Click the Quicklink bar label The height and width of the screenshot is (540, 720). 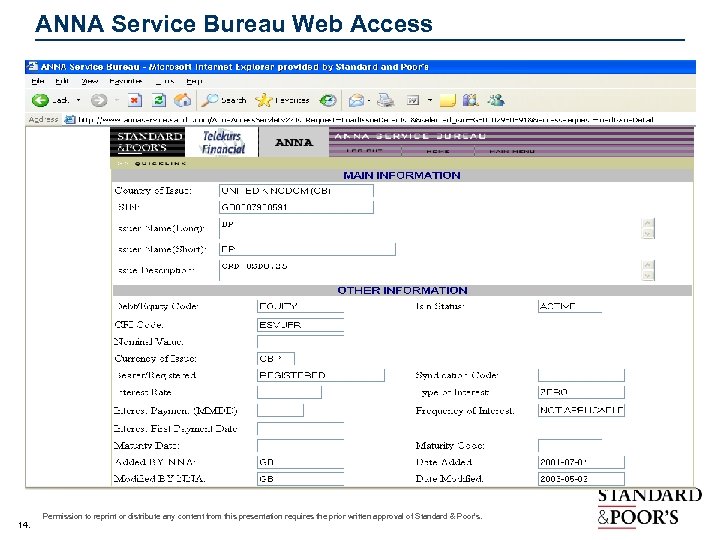coord(160,163)
